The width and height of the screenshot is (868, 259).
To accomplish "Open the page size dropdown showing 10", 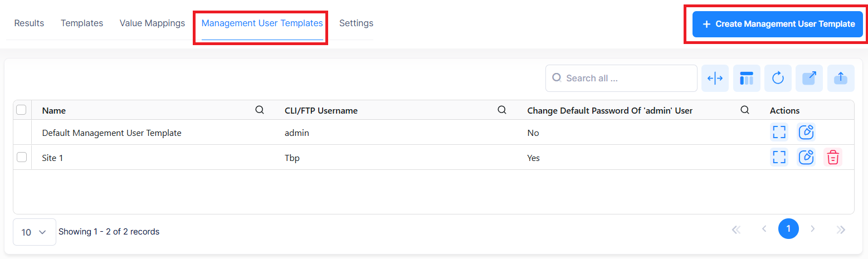I will click(34, 232).
